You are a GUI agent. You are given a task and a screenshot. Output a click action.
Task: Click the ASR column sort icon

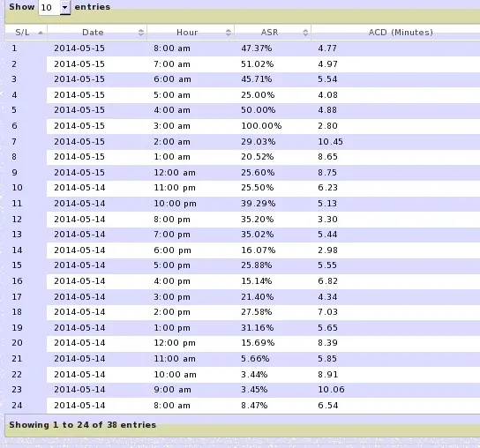(x=305, y=33)
